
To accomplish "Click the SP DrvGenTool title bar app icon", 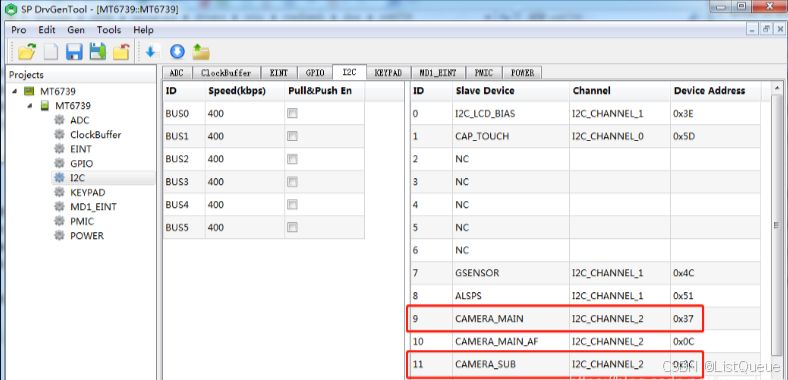I will click(x=10, y=9).
